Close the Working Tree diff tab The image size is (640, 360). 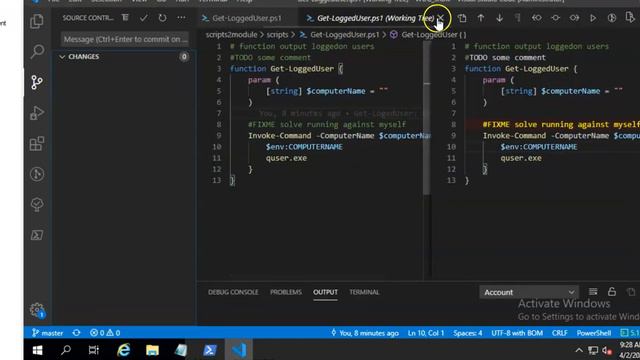(x=440, y=18)
